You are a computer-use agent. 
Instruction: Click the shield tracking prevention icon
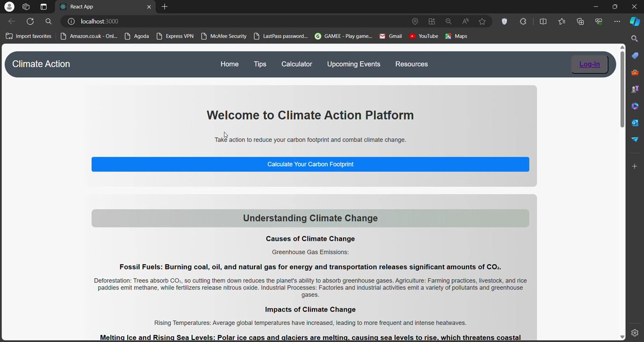tap(504, 21)
